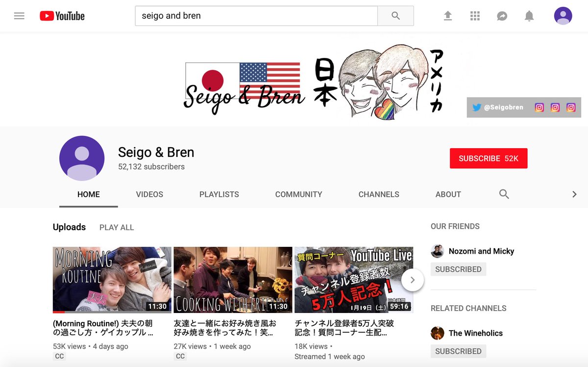588x367 pixels.
Task: Click the middle Instagram icon in banner
Action: point(555,107)
